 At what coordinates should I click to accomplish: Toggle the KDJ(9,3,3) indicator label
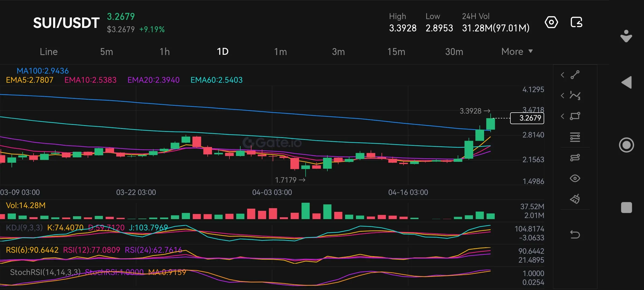click(x=24, y=228)
